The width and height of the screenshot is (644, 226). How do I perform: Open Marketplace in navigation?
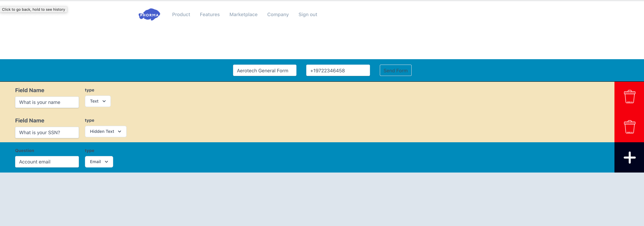pyautogui.click(x=243, y=14)
